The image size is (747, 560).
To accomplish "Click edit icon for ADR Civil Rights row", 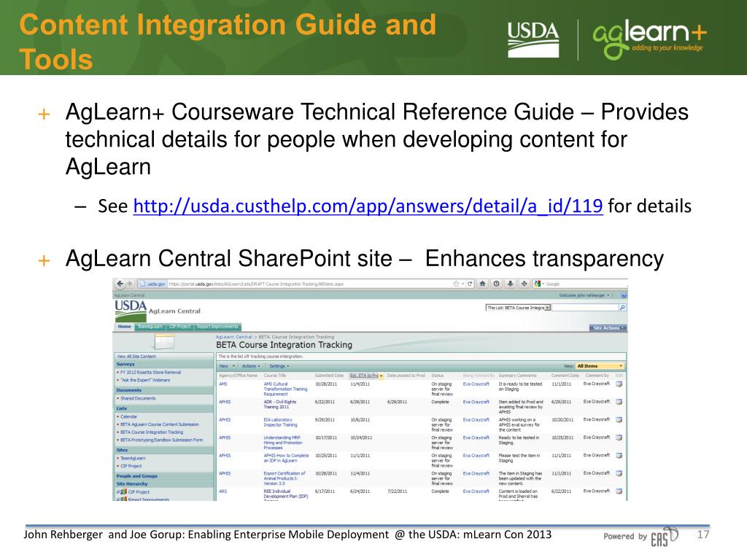I will [619, 402].
